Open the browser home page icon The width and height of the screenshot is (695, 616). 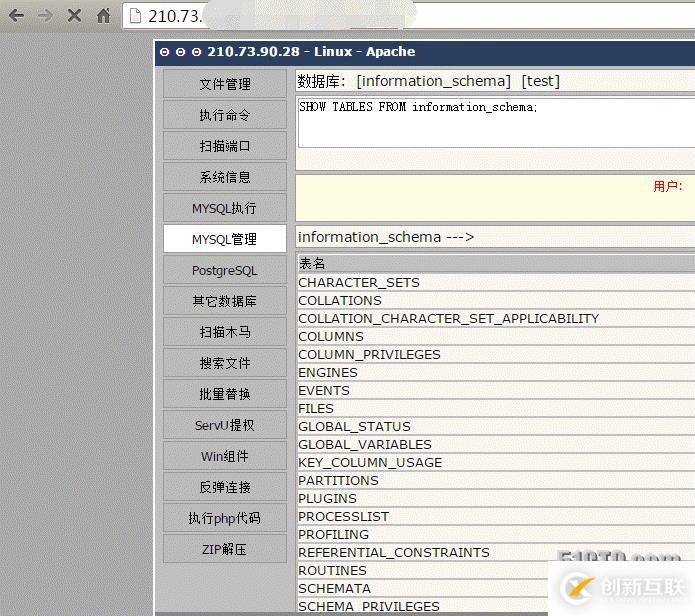coord(103,16)
